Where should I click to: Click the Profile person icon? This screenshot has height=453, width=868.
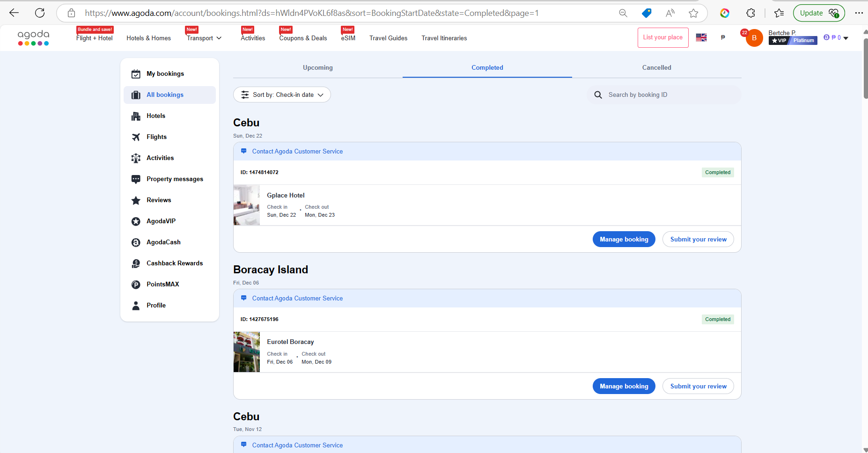[136, 306]
